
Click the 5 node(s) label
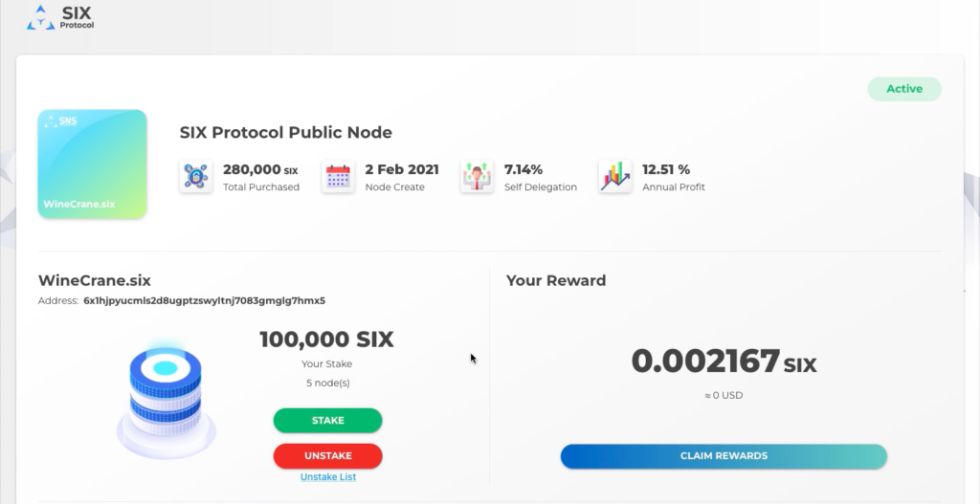coord(327,383)
